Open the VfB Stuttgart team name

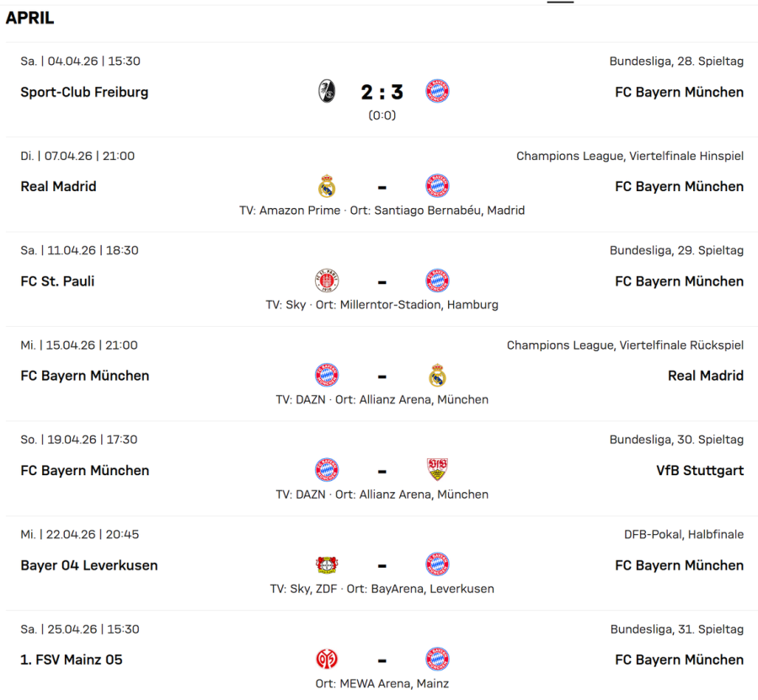700,470
